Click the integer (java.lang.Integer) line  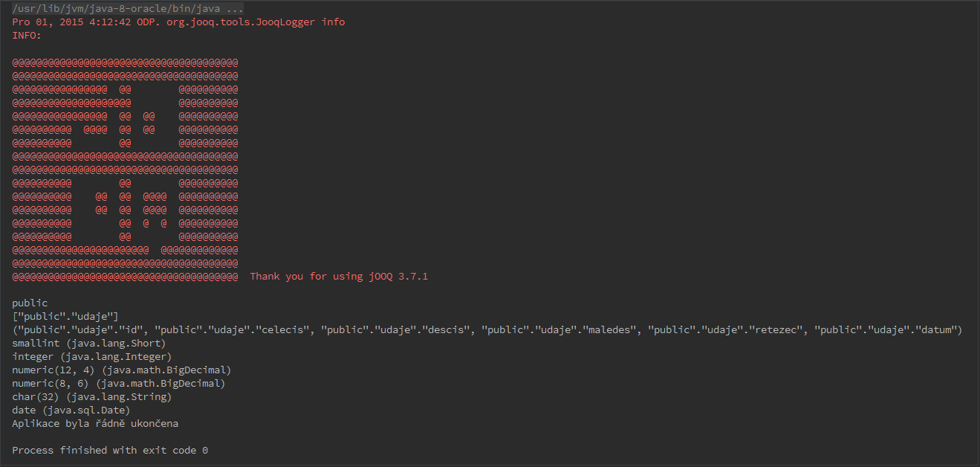[92, 357]
